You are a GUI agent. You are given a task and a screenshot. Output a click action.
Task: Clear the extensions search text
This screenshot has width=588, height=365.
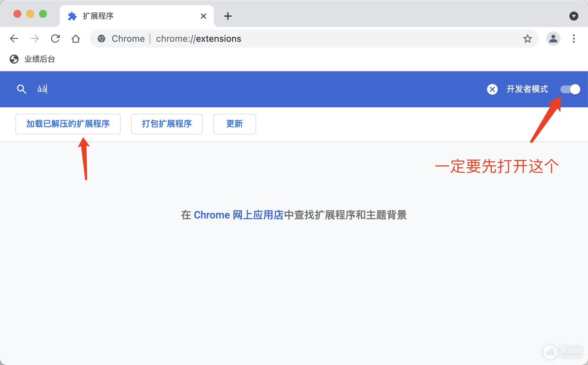pos(492,89)
